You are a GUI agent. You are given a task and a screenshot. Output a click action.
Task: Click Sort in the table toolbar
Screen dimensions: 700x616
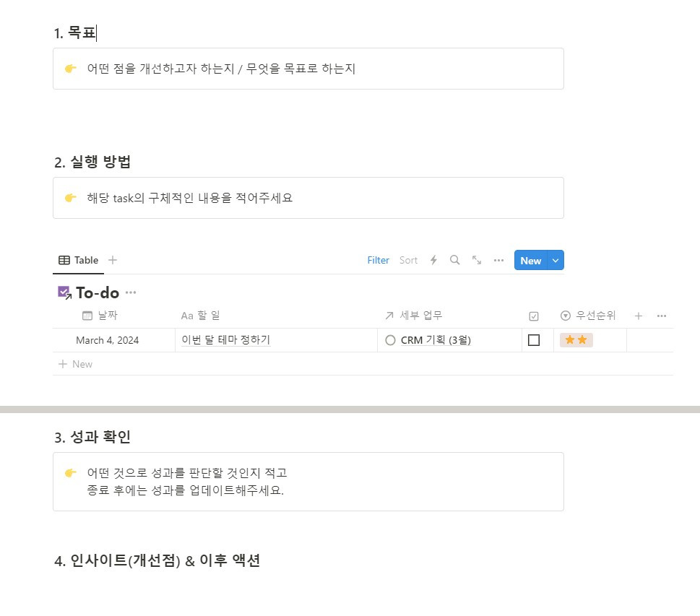coord(408,260)
